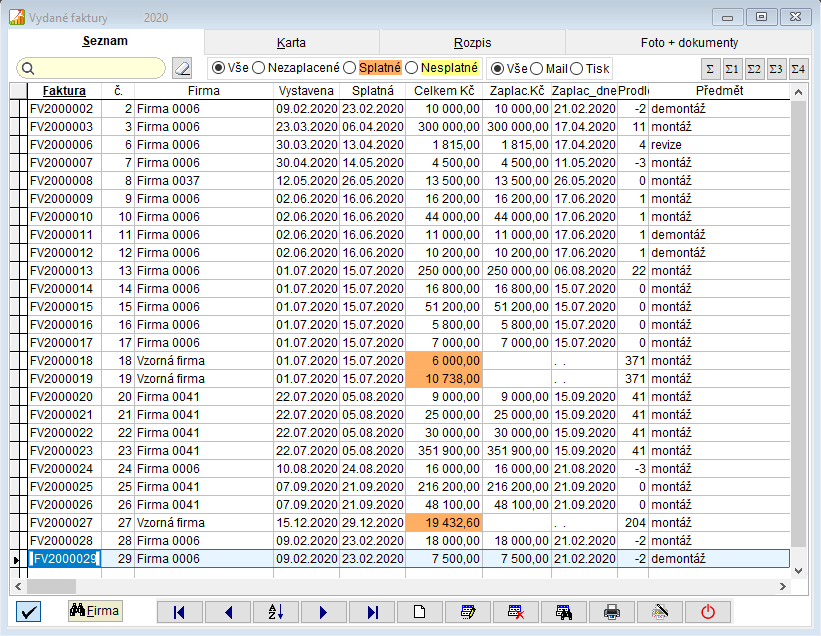Edit the current record with the pencil icon
This screenshot has height=636, width=821.
[468, 612]
